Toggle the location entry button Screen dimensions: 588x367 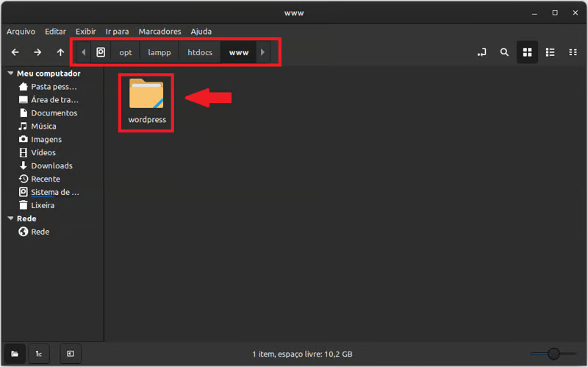(x=482, y=52)
